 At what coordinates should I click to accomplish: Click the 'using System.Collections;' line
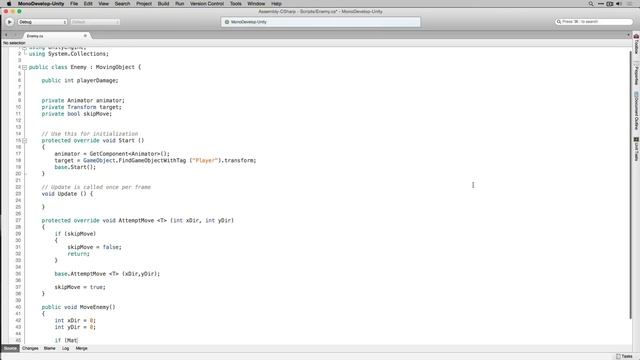click(69, 54)
